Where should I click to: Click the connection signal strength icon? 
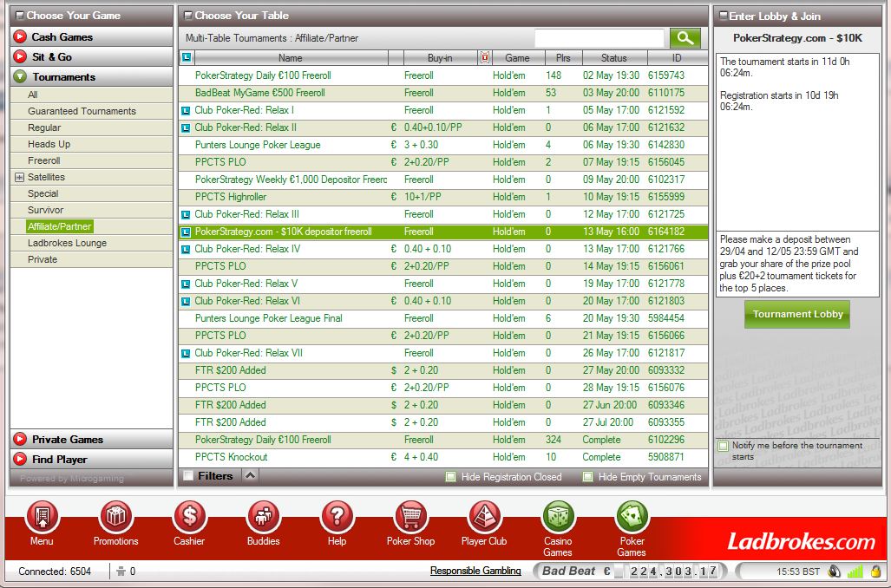[x=855, y=571]
